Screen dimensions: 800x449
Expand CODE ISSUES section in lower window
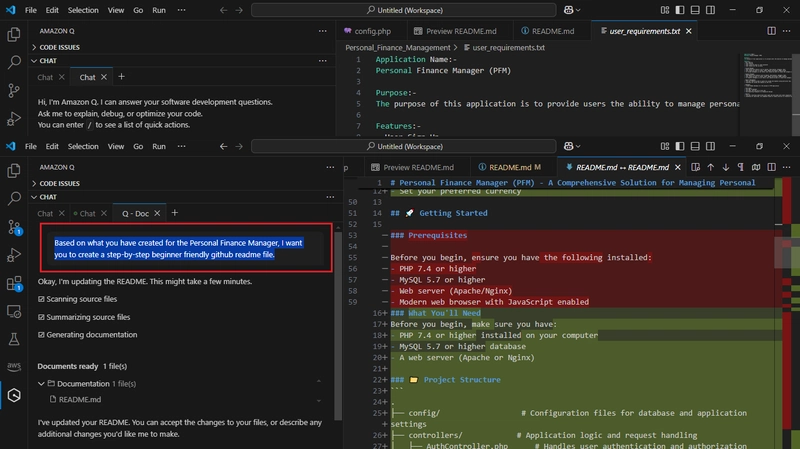pyautogui.click(x=56, y=184)
